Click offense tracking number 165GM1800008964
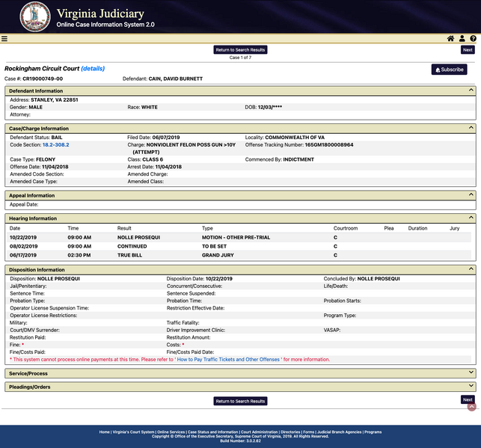The height and width of the screenshot is (448, 481). 329,145
